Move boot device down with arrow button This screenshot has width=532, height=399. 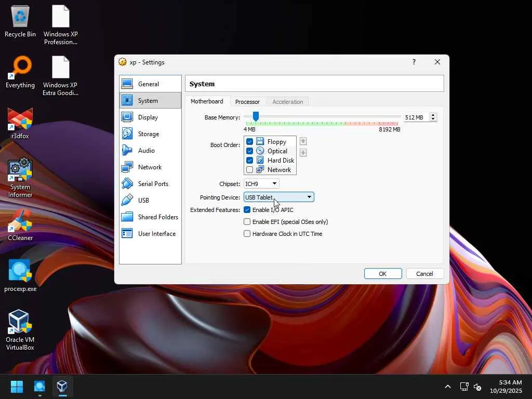click(x=303, y=153)
